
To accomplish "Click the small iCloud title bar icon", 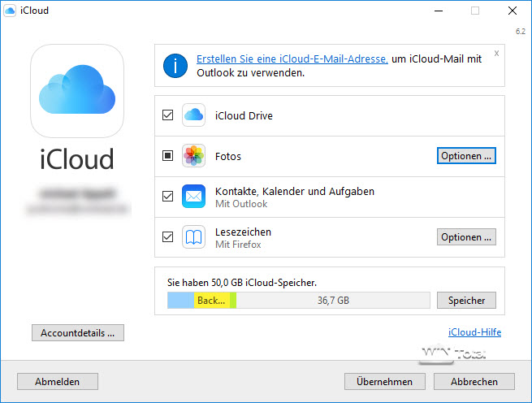I will coord(10,11).
